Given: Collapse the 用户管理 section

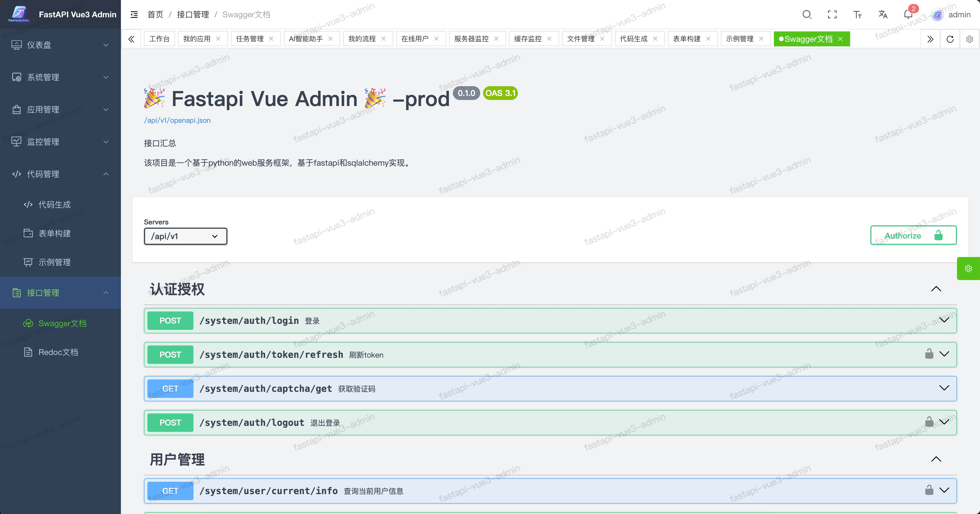Looking at the screenshot, I should [936, 459].
